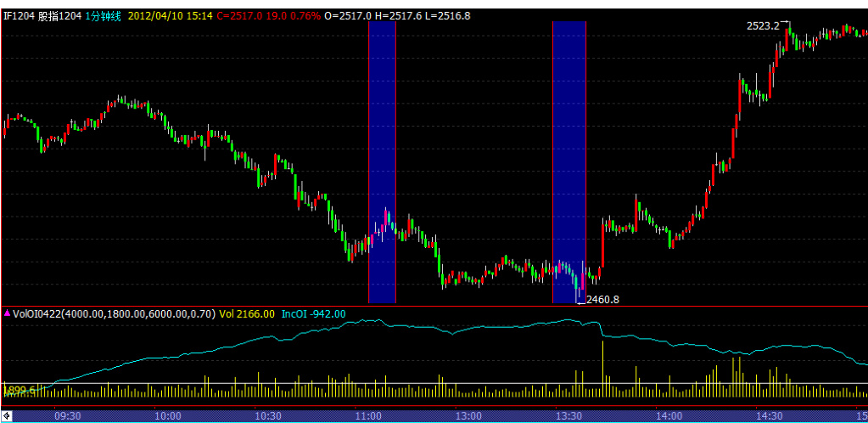Screen dimensions: 868x423
Task: Click the 2460.8 low price label
Action: point(602,299)
